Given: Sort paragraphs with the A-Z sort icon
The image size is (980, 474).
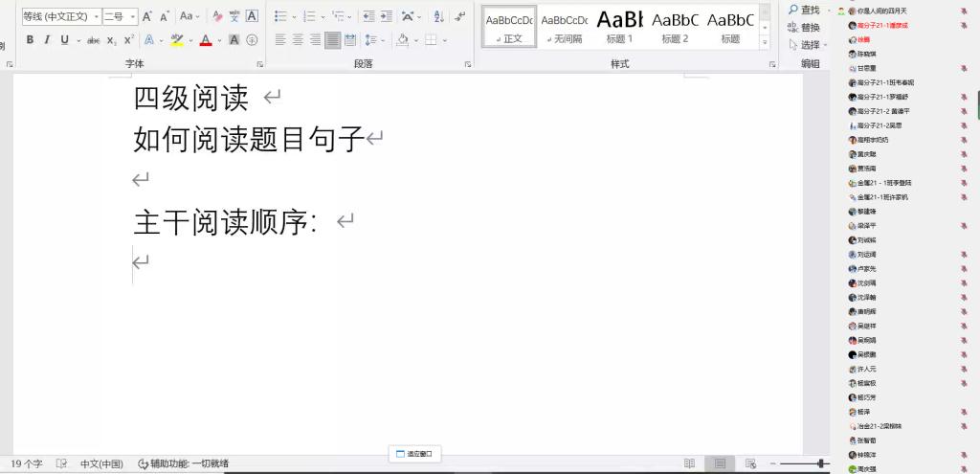Looking at the screenshot, I should tap(438, 16).
